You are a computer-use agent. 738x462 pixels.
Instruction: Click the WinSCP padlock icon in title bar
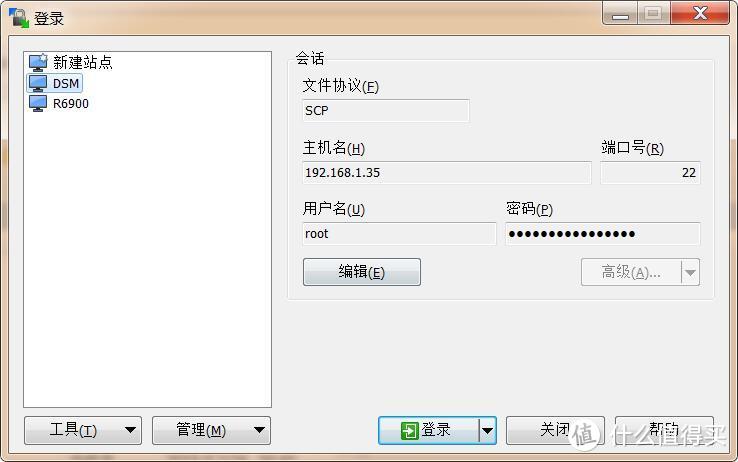tap(18, 18)
